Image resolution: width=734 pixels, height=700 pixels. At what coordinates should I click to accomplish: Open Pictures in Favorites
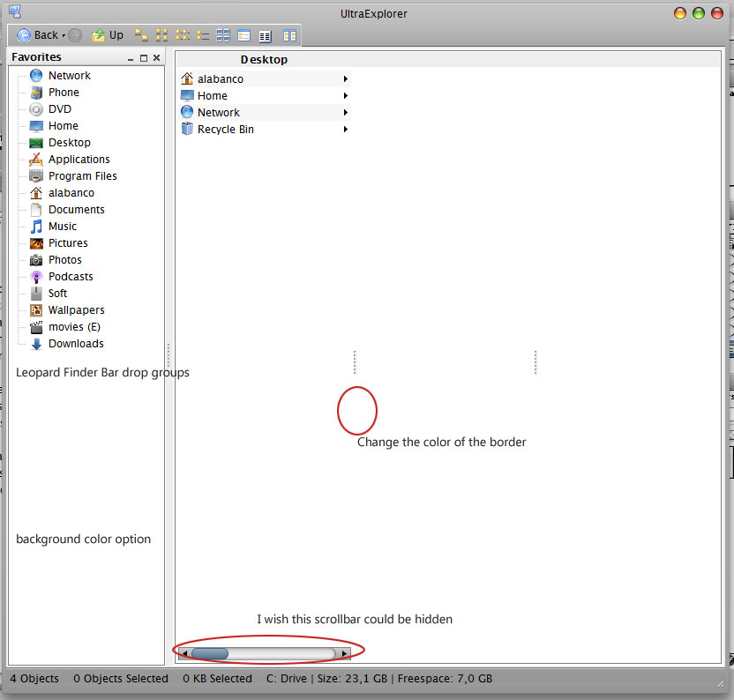[x=68, y=243]
